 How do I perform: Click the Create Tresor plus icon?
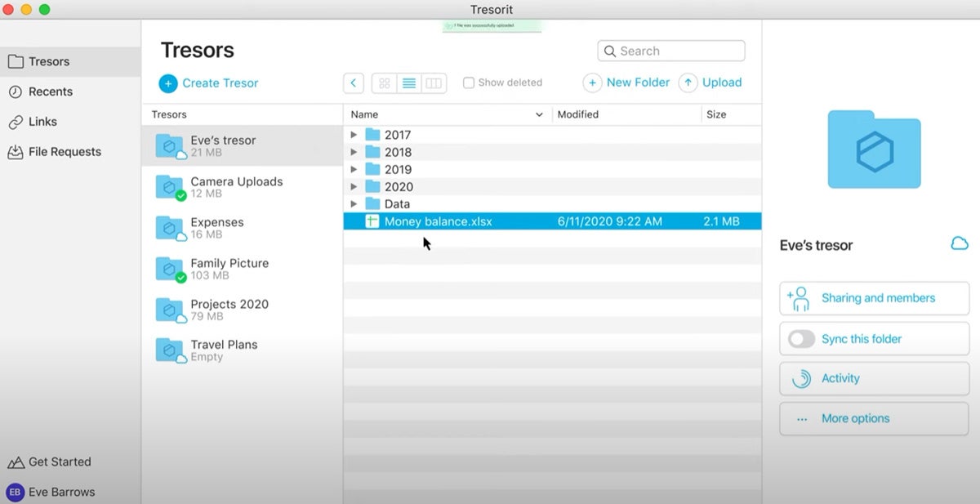coord(168,83)
